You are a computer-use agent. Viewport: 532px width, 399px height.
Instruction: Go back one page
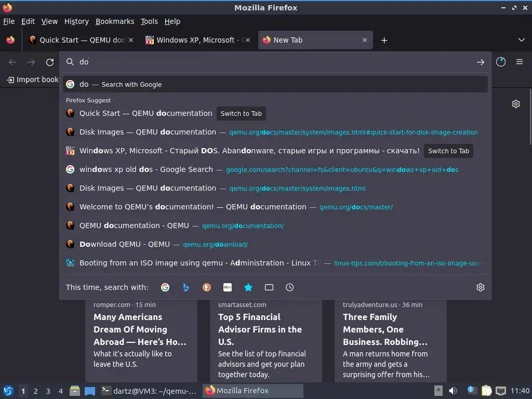point(12,62)
